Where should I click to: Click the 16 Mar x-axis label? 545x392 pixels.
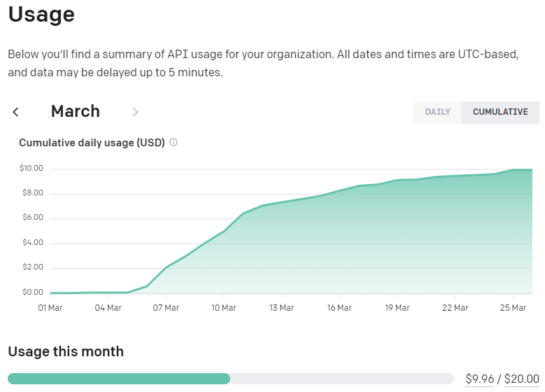click(339, 308)
